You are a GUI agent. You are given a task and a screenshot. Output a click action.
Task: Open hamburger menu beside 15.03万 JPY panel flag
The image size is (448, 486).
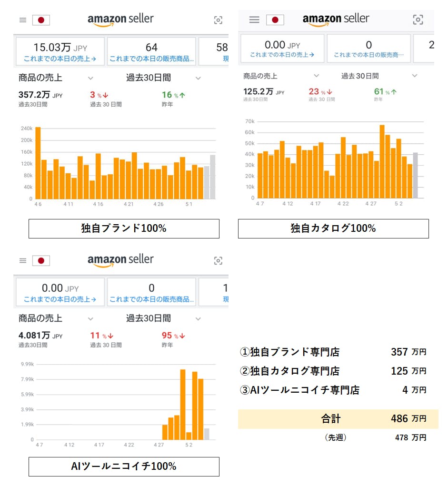coord(22,20)
